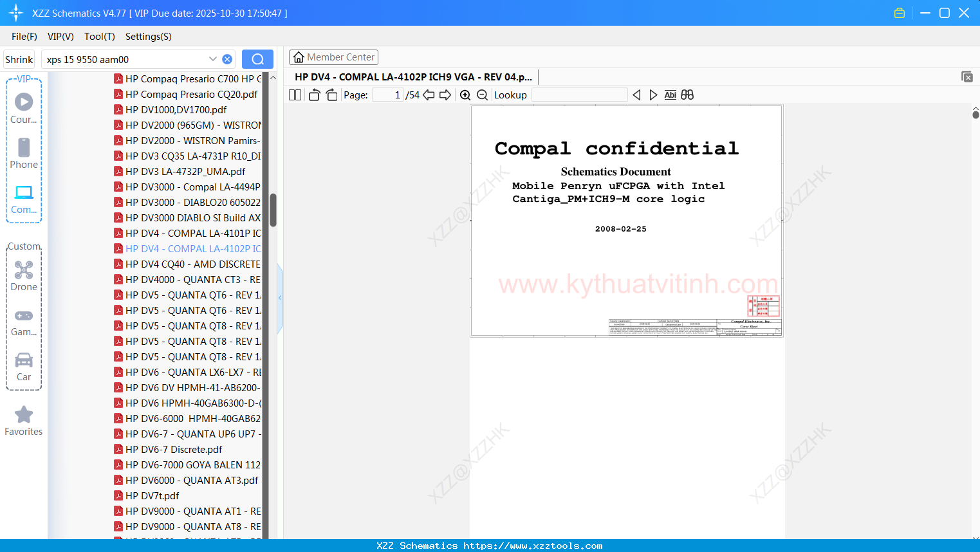Viewport: 980px width, 552px height.
Task: Open HP DV6 DV HPMH-41-AB6200 file
Action: [188, 387]
